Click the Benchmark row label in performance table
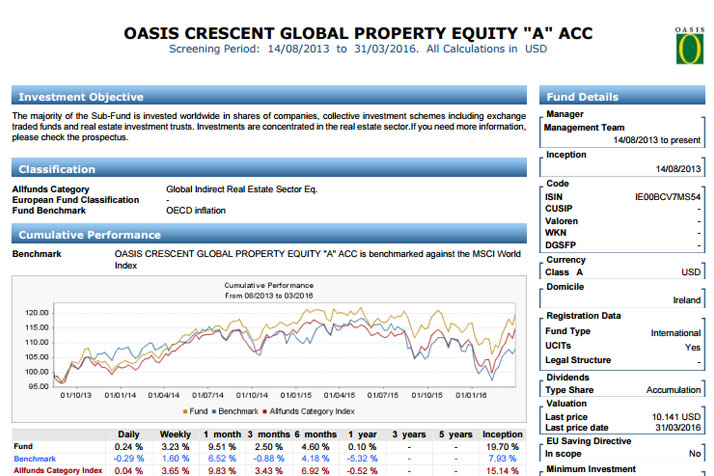The height and width of the screenshot is (476, 714). [x=35, y=459]
